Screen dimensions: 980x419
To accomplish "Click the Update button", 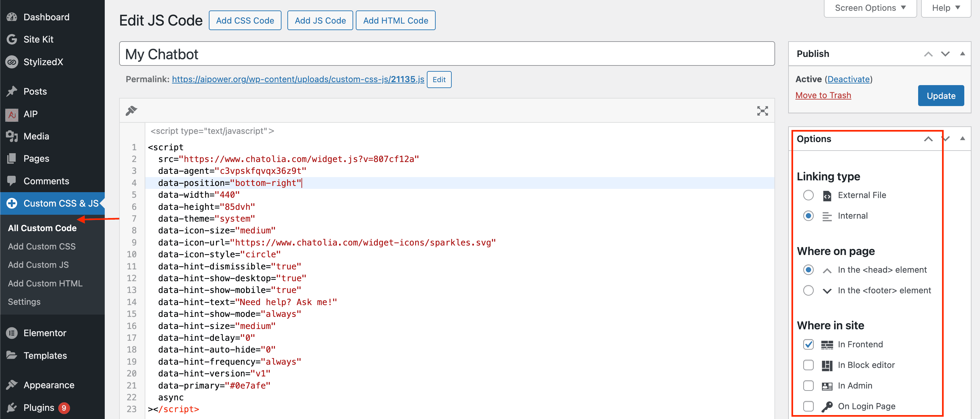I will [x=940, y=96].
